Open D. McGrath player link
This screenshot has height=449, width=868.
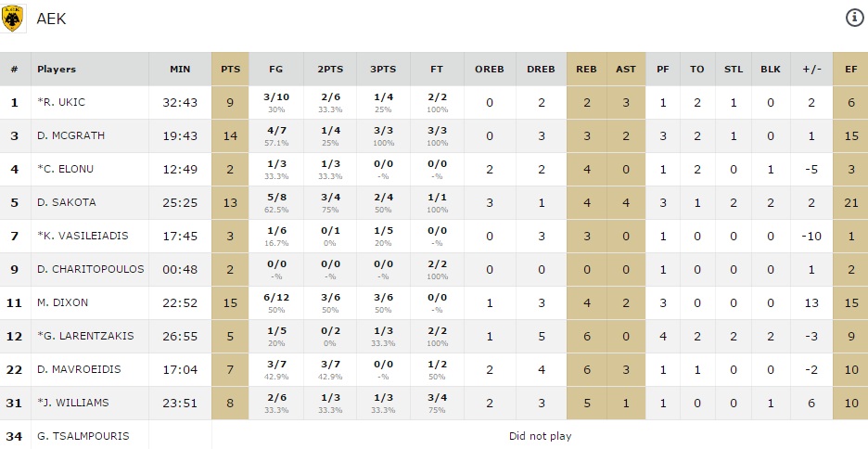click(70, 135)
